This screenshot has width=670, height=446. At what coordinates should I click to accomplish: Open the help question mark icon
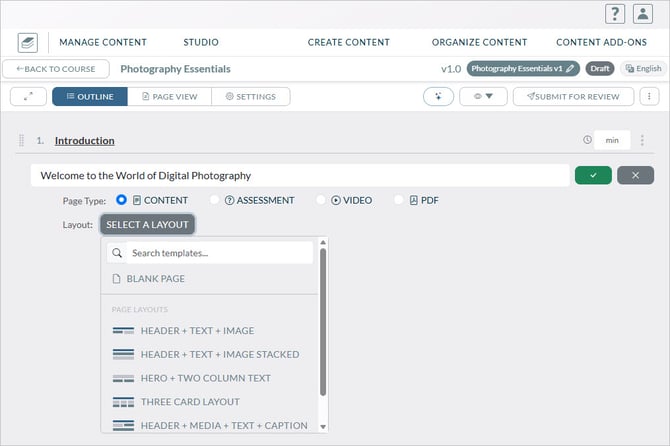coord(615,14)
